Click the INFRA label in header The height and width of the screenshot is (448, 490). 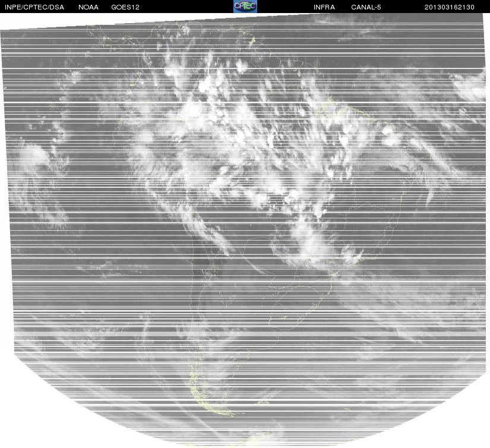324,7
